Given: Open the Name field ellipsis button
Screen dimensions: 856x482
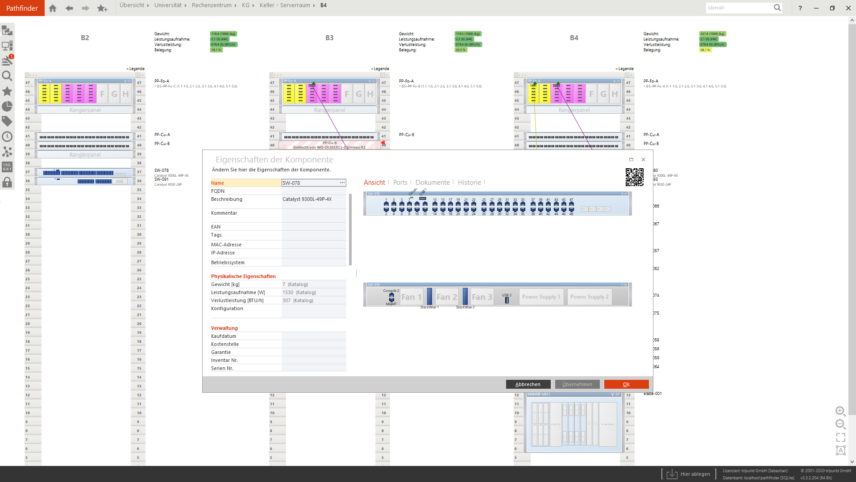Looking at the screenshot, I should [x=342, y=183].
